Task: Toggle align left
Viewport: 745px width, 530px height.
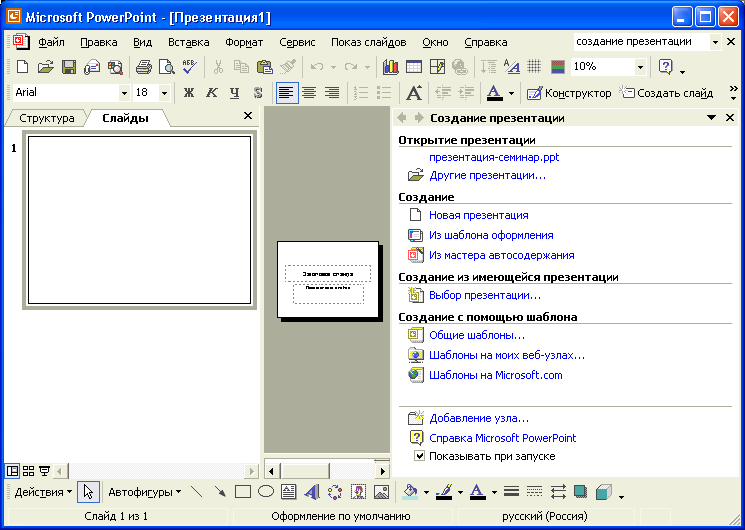Action: tap(287, 93)
